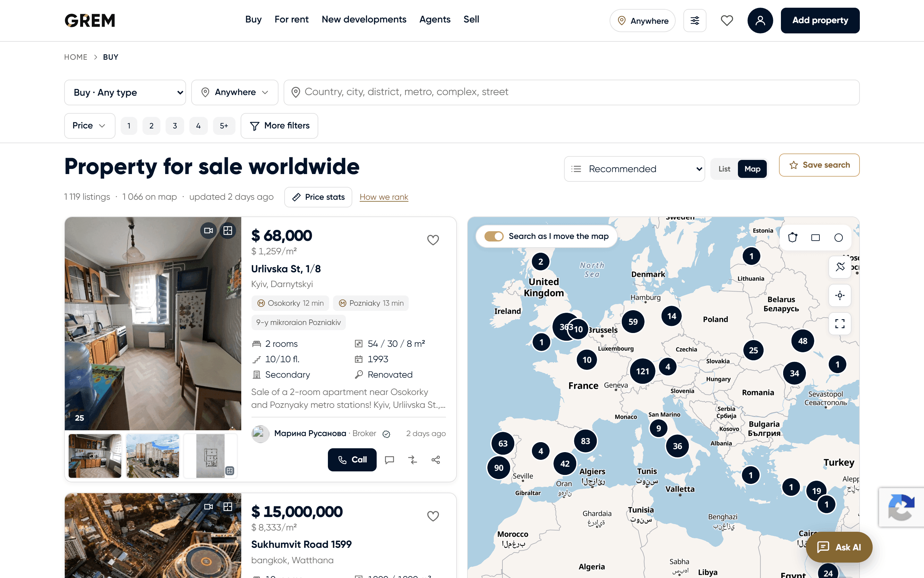Viewport: 924px width, 578px height.
Task: Open Price stats
Action: [318, 197]
